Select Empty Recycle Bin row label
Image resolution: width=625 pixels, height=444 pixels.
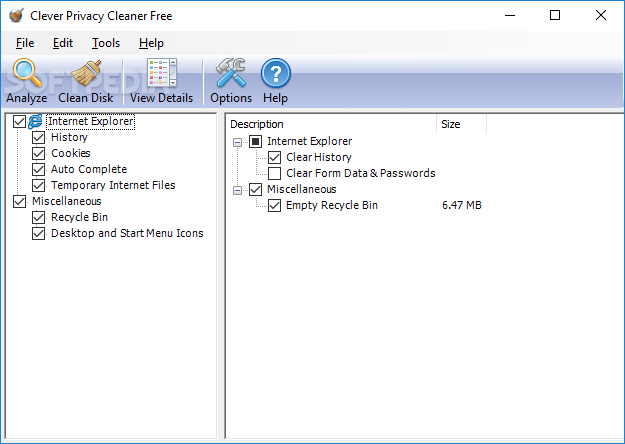[332, 205]
